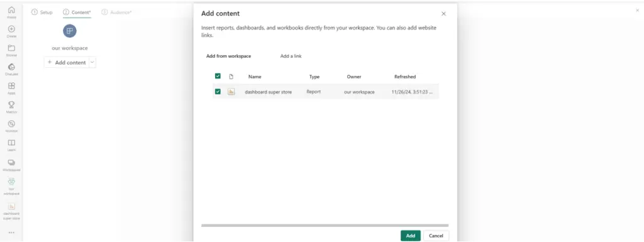Close the app editor pane

[637, 10]
